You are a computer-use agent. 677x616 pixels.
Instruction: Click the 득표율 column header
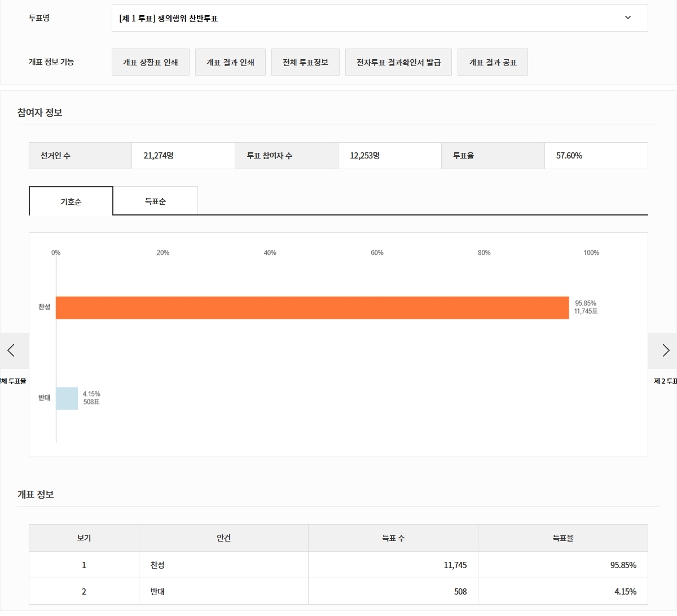(562, 538)
